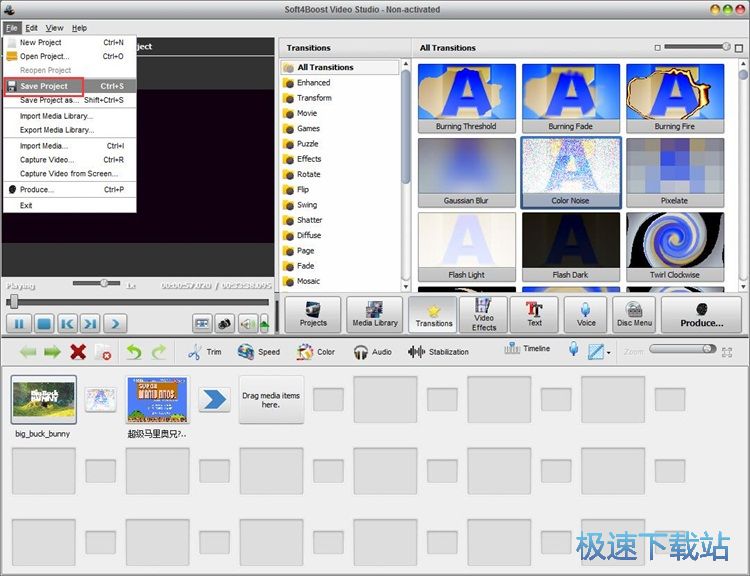Pause the video playback
The image size is (750, 576).
pyautogui.click(x=19, y=324)
